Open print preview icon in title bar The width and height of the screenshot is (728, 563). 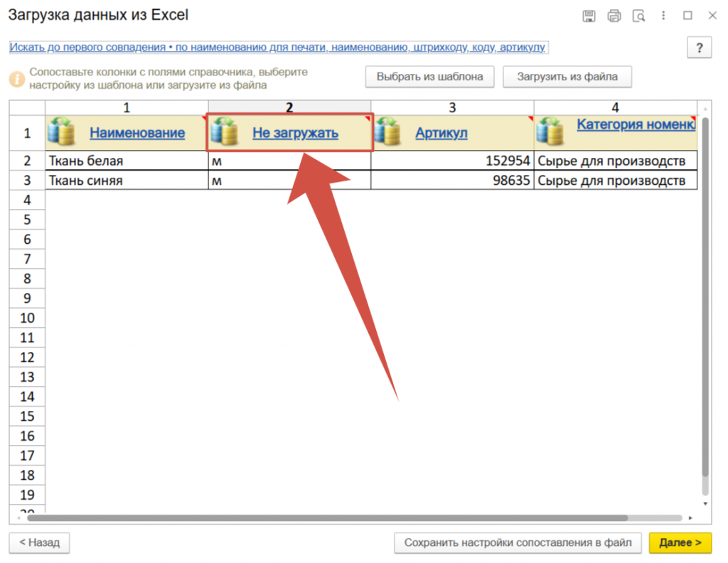[638, 16]
